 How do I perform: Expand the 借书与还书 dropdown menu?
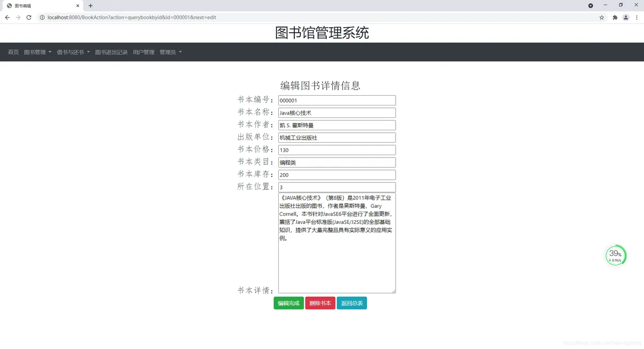point(73,52)
